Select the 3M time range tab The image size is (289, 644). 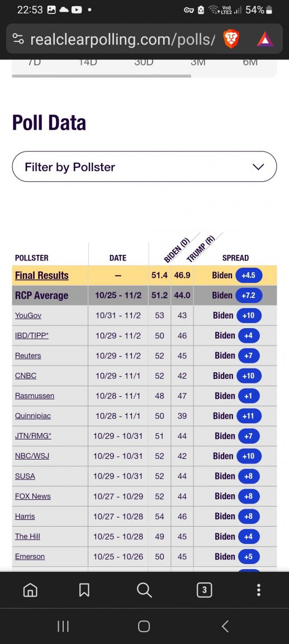198,63
